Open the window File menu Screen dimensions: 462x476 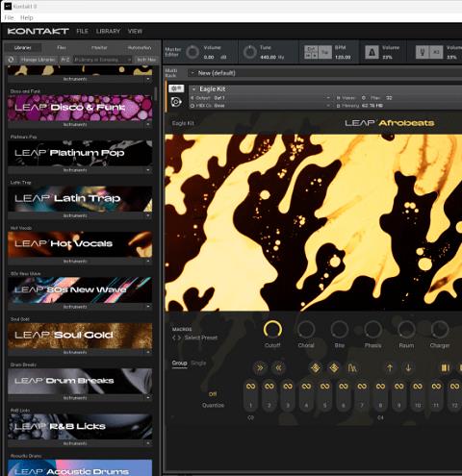(9, 17)
